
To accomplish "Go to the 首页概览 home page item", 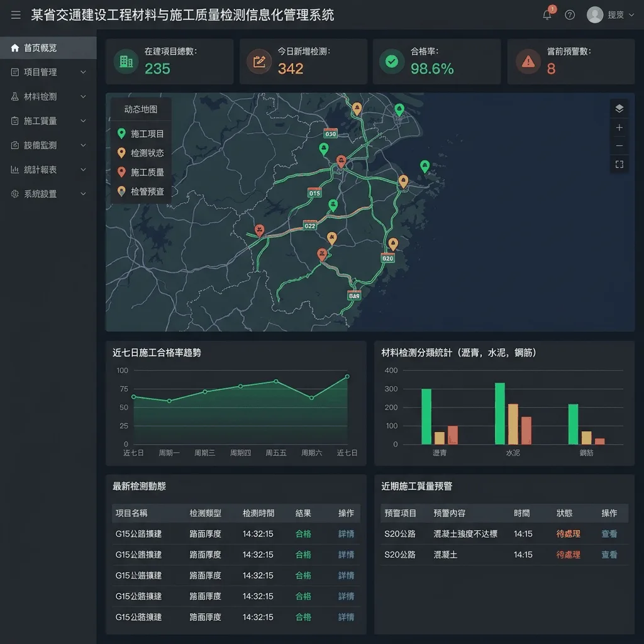I will click(x=48, y=48).
